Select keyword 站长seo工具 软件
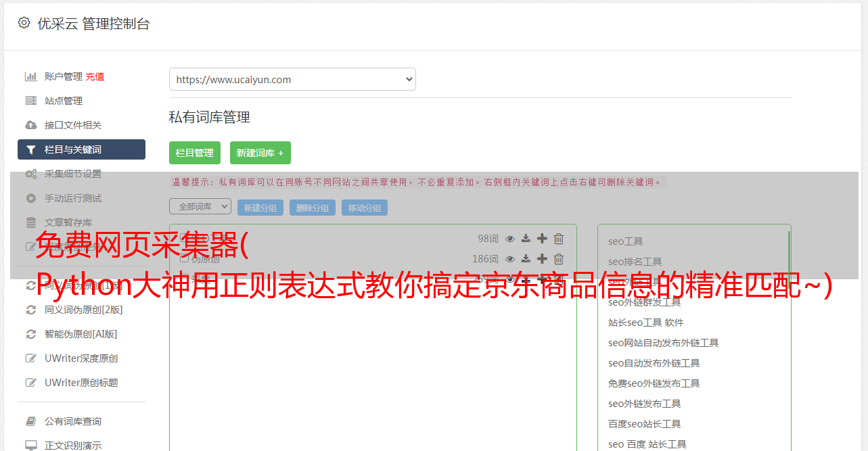 tap(646, 323)
